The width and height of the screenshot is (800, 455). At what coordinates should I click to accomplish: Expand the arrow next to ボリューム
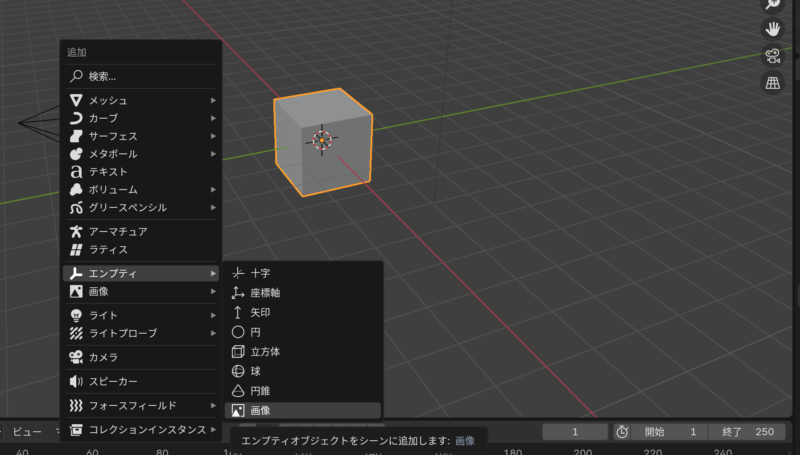[213, 190]
